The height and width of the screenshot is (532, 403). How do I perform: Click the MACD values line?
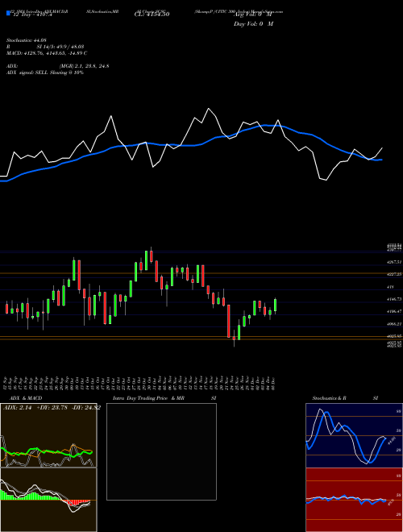[47, 53]
